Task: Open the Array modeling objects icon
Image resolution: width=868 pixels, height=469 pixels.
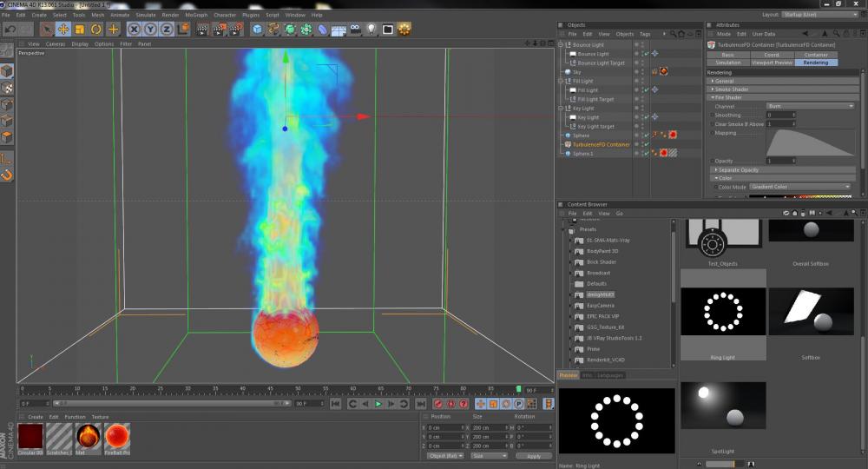Action: 306,30
